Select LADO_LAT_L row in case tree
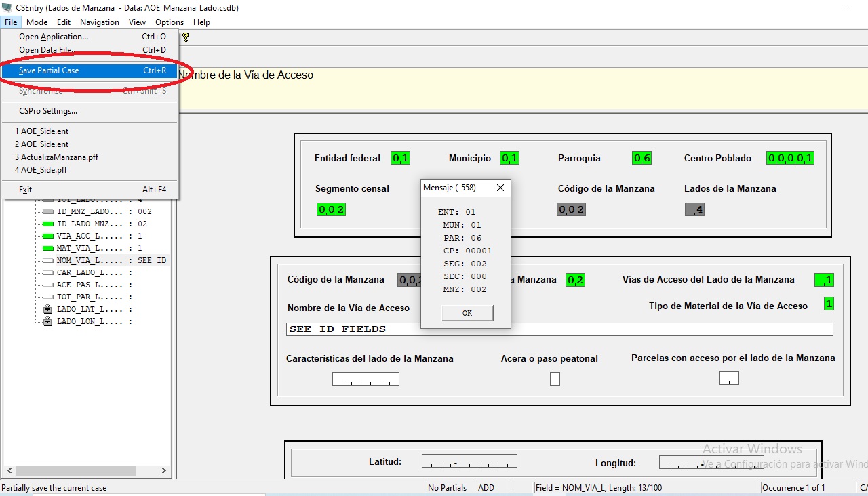 95,309
